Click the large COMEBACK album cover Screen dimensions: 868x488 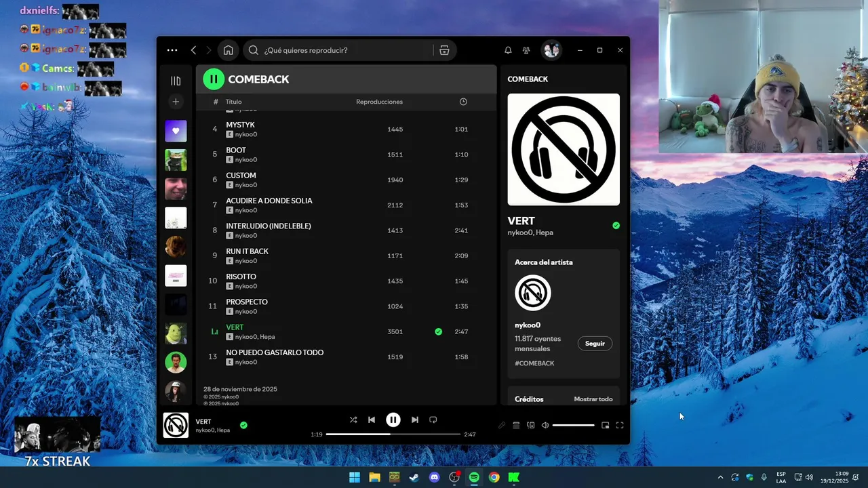coord(564,149)
